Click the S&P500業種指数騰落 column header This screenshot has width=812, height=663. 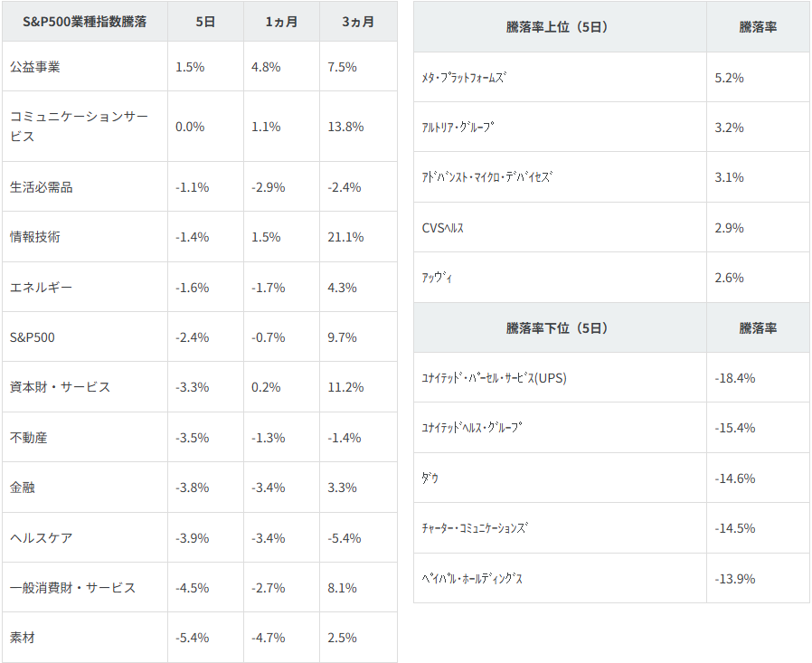[84, 22]
